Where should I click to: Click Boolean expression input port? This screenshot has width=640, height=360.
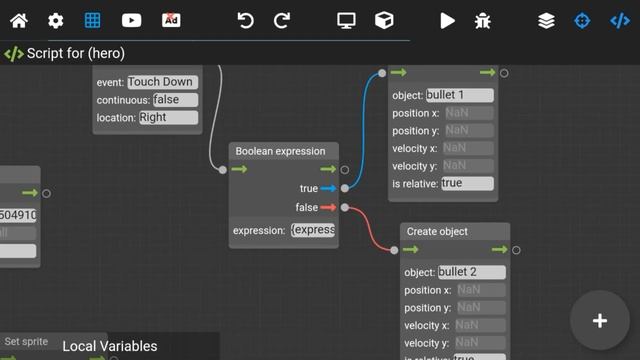tap(222, 169)
